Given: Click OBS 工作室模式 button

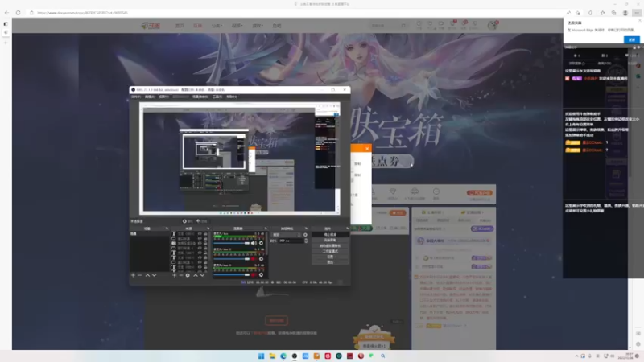Looking at the screenshot, I should coord(330,251).
